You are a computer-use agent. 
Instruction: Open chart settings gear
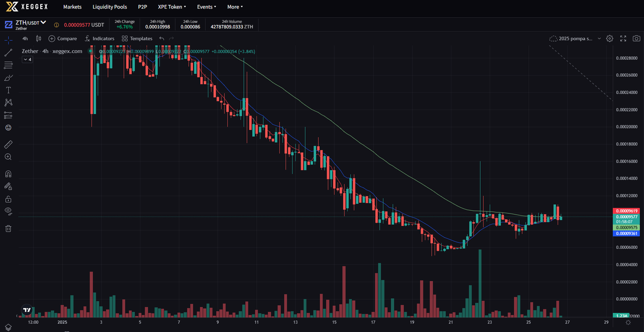coord(610,39)
